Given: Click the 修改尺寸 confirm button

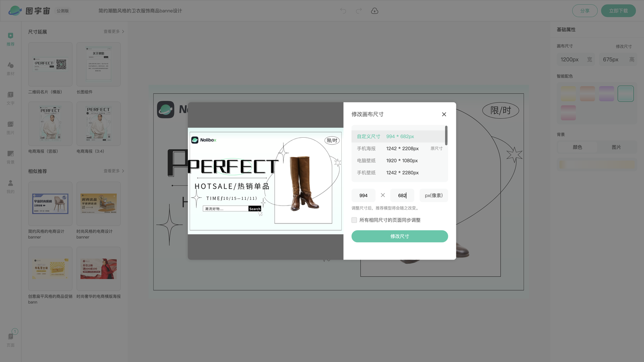Looking at the screenshot, I should 400,236.
